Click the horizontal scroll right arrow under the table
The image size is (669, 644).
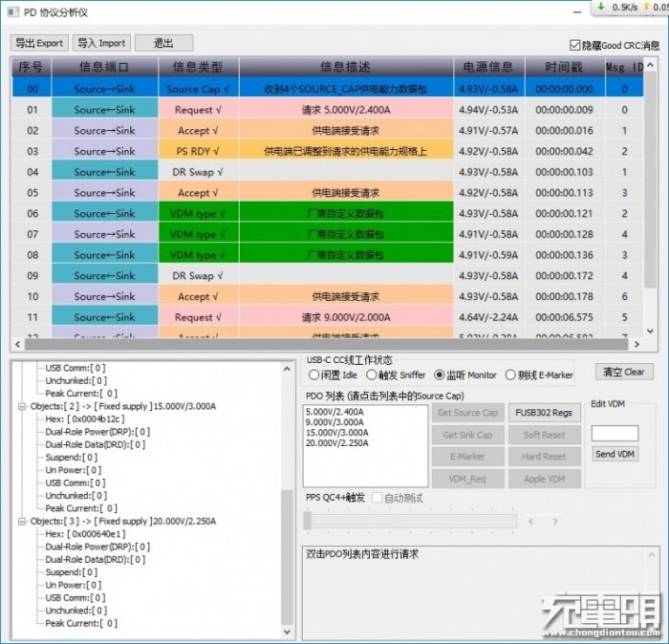(x=637, y=344)
